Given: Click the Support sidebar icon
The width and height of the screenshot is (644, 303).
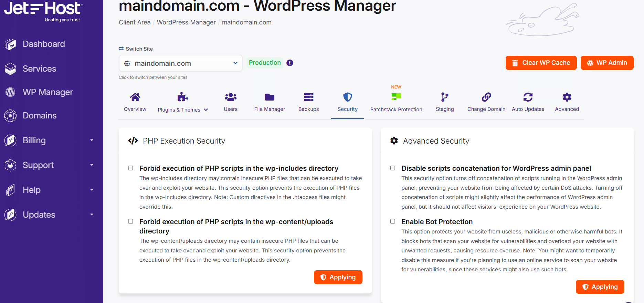Looking at the screenshot, I should click(x=10, y=165).
